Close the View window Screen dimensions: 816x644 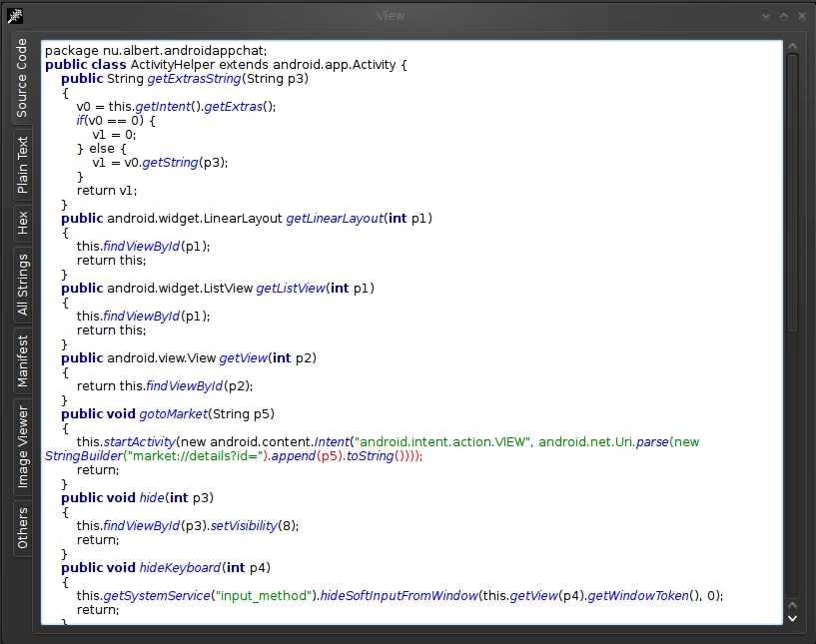coord(802,16)
